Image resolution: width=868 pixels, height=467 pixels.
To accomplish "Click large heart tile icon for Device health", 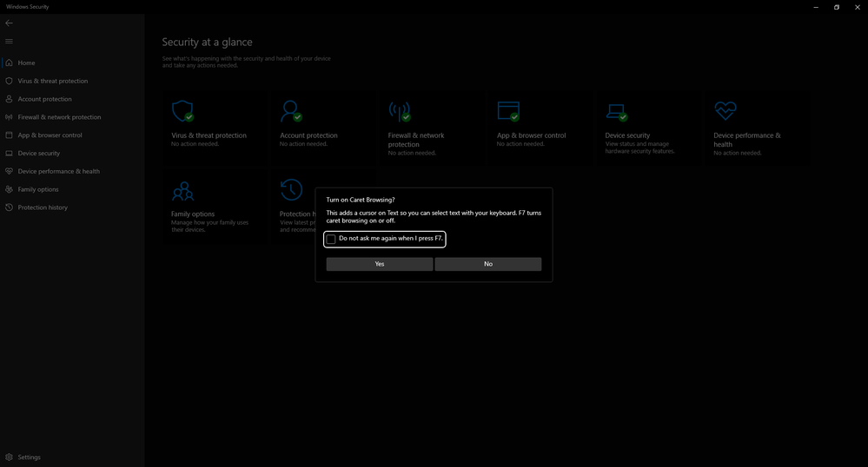I will tap(726, 110).
